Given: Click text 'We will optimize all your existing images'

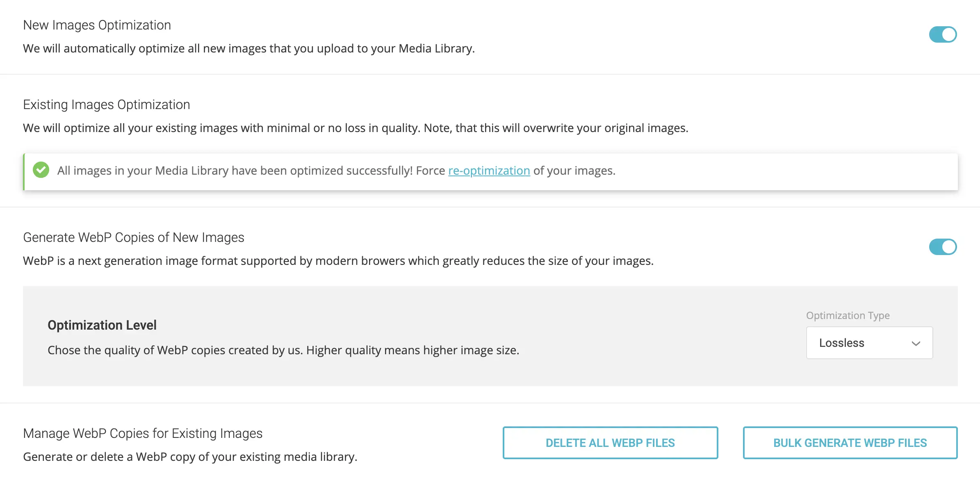Looking at the screenshot, I should click(130, 128).
